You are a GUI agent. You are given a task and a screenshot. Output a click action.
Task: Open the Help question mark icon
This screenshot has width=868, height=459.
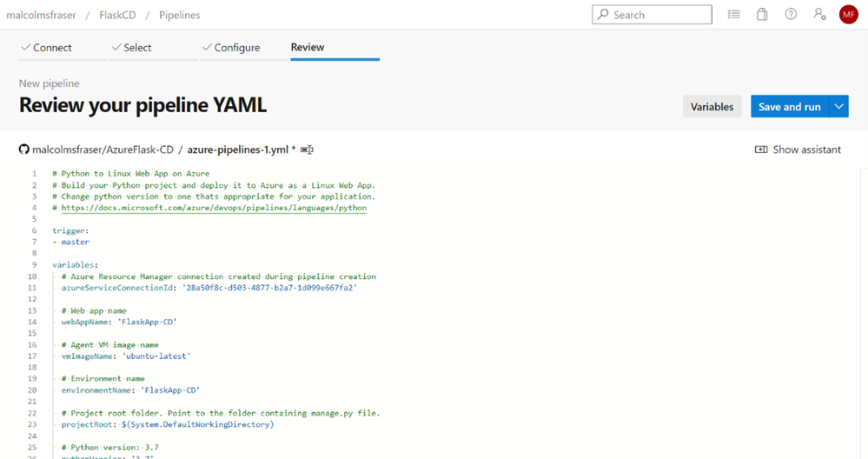(791, 15)
